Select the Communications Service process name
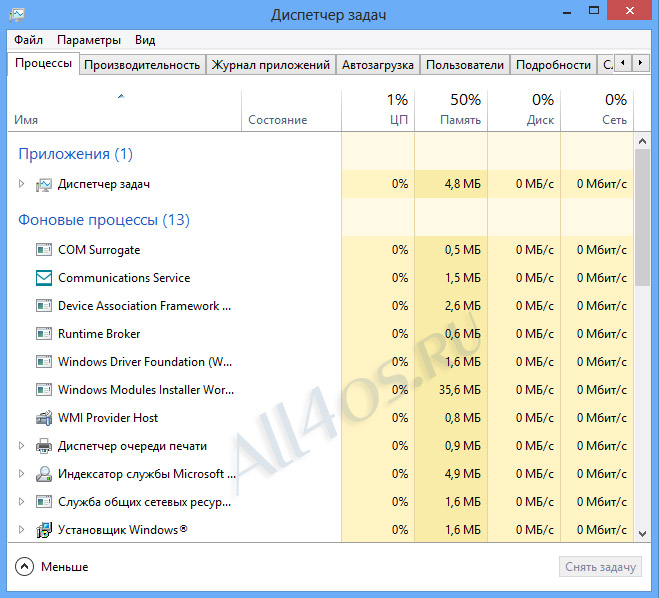This screenshot has height=598, width=659. pyautogui.click(x=124, y=278)
